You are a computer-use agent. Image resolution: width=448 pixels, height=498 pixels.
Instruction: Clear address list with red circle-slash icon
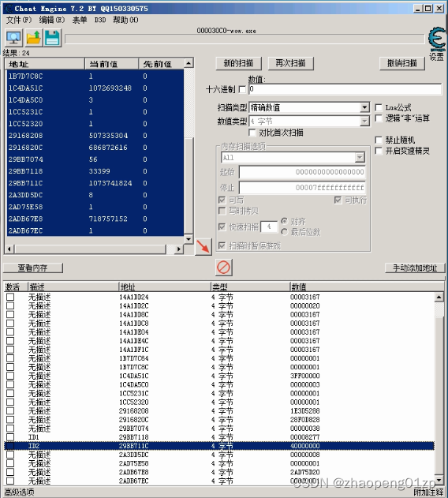click(x=223, y=267)
